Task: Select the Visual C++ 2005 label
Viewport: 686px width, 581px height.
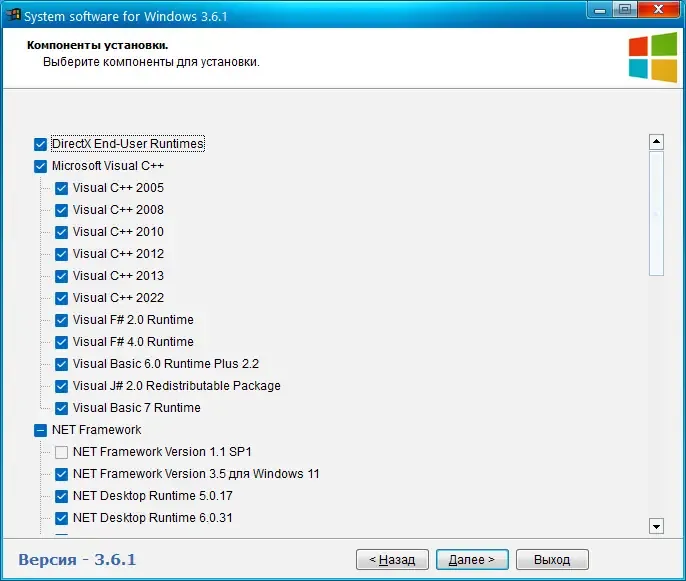Action: point(118,188)
